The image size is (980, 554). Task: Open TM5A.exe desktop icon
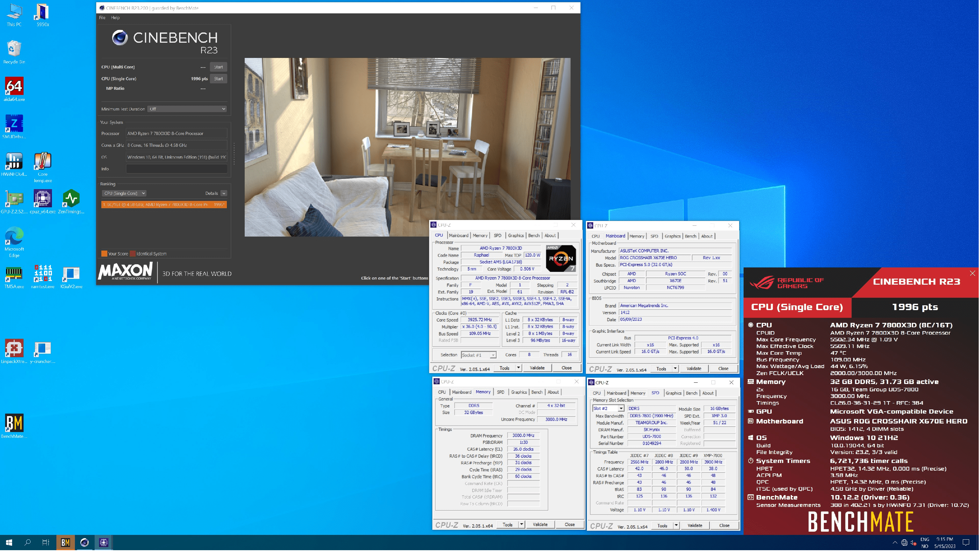click(x=14, y=277)
